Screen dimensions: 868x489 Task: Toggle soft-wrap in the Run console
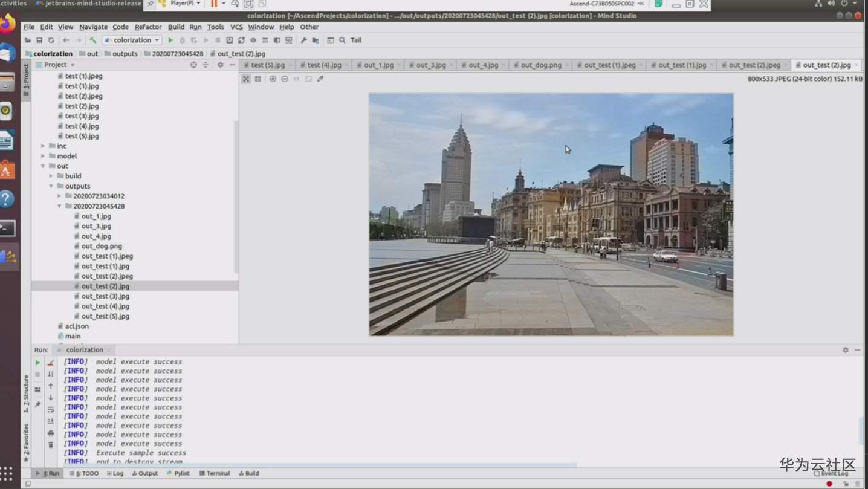[51, 410]
